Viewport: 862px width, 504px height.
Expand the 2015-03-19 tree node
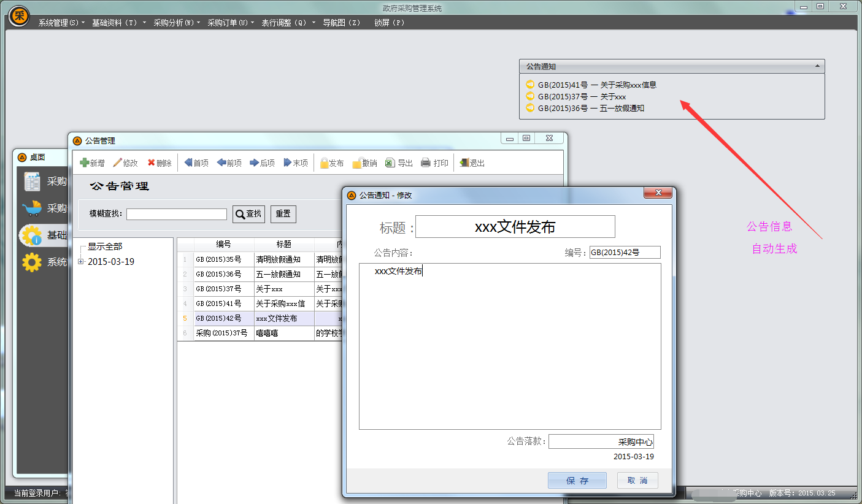coord(81,262)
